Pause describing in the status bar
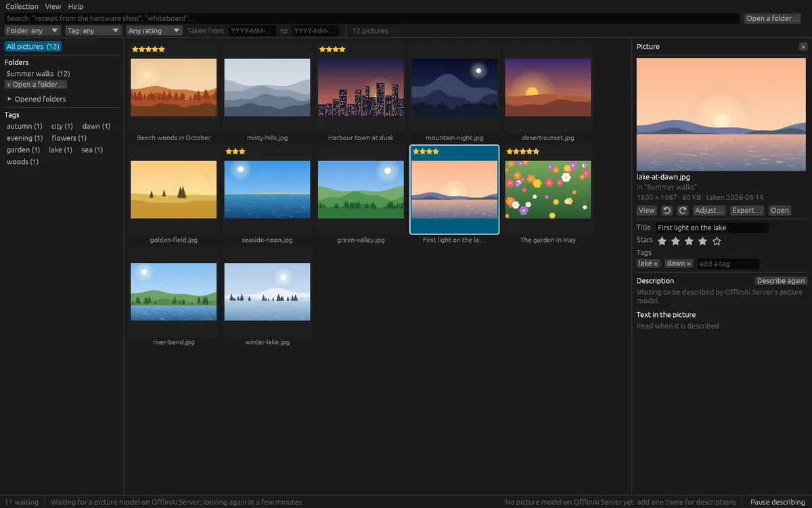 click(777, 502)
